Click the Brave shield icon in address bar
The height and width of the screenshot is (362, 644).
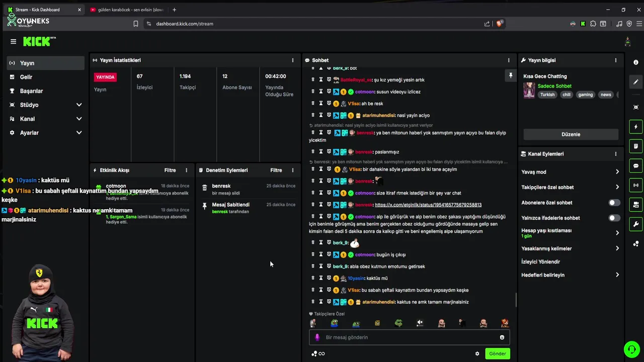point(500,23)
